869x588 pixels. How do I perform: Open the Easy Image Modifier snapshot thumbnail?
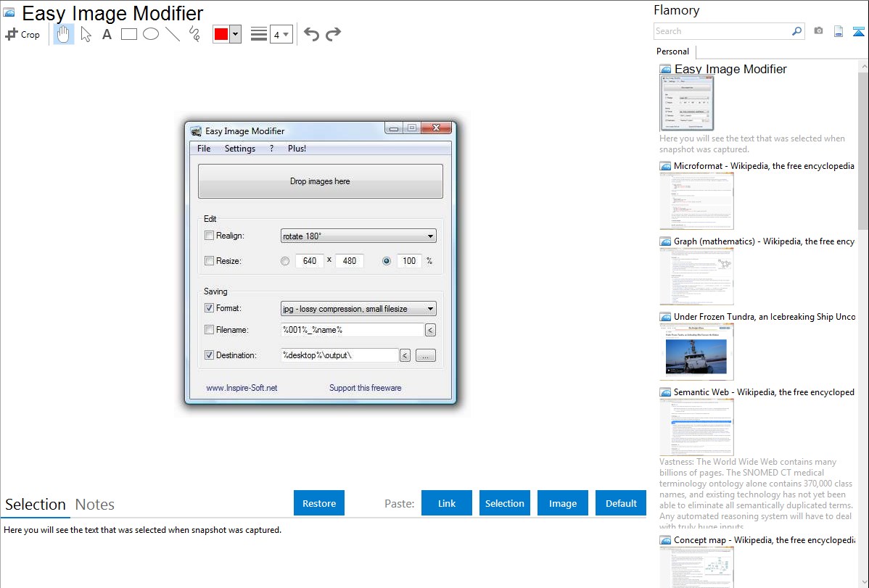tap(687, 103)
